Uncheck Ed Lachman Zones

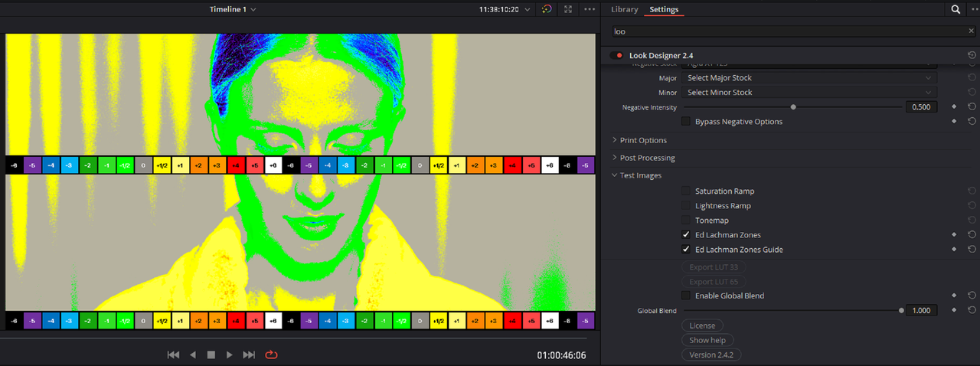[686, 234]
